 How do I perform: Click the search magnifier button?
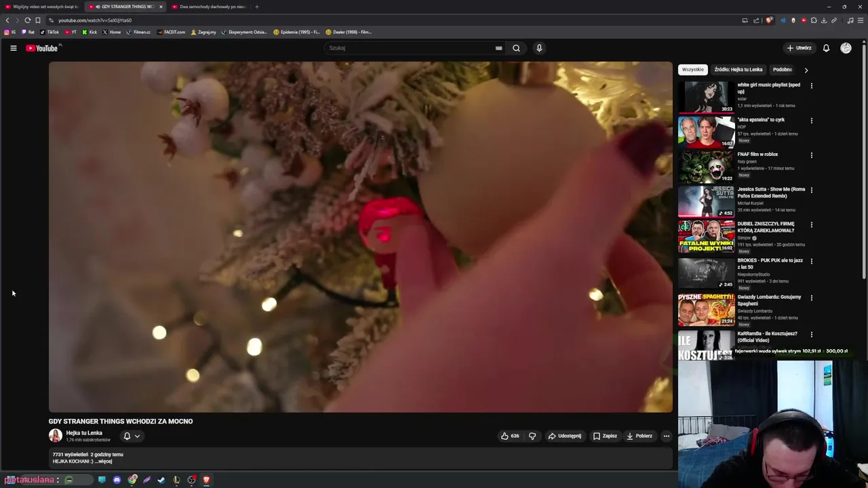point(516,48)
